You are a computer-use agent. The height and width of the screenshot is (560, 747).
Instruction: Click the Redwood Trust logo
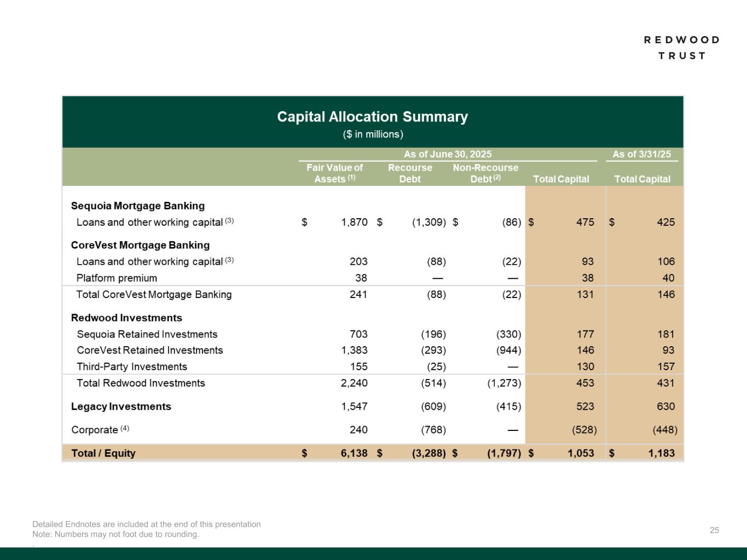click(681, 48)
